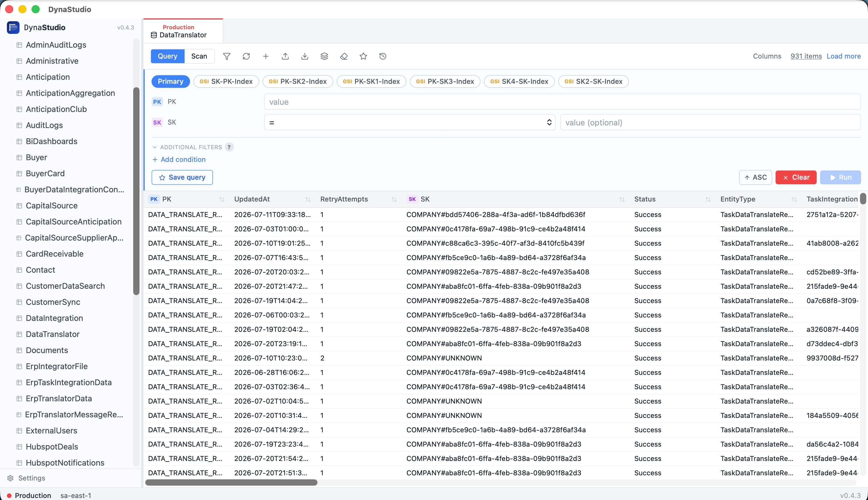Click the results horizontal scrollbar
868x500 pixels.
pos(231,482)
